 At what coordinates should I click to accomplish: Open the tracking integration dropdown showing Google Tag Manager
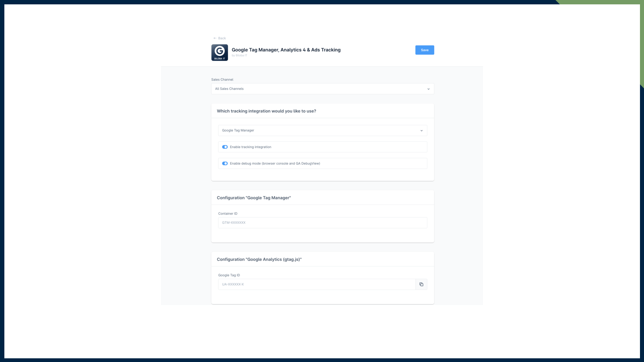(x=323, y=130)
